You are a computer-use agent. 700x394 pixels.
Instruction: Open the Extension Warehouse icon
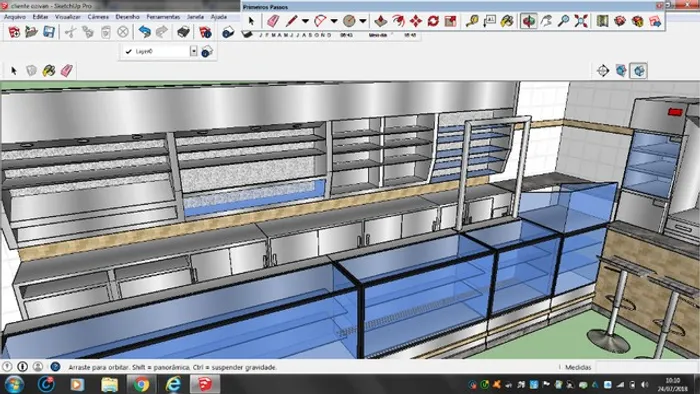tap(638, 21)
